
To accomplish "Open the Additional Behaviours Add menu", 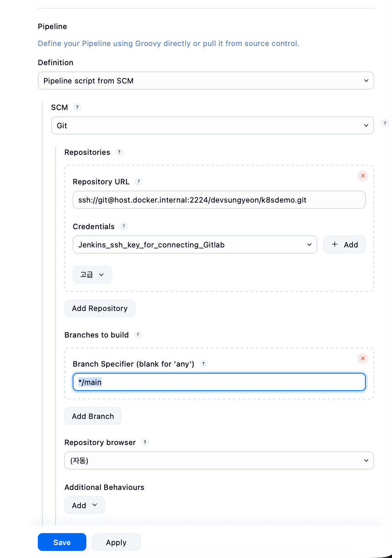I will pyautogui.click(x=84, y=505).
